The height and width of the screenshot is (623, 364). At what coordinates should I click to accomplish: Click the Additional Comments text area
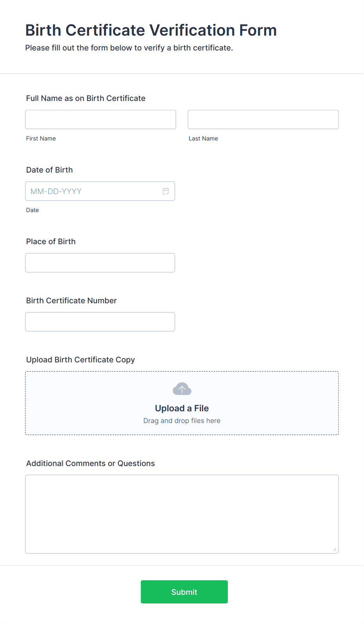(182, 513)
